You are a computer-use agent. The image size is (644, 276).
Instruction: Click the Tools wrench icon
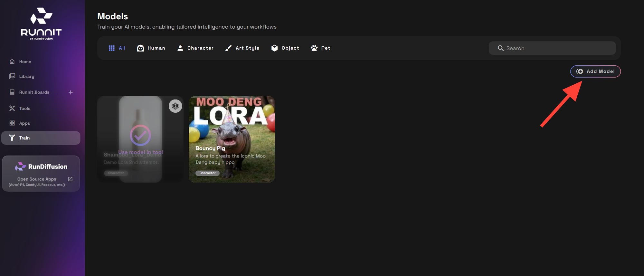(12, 108)
